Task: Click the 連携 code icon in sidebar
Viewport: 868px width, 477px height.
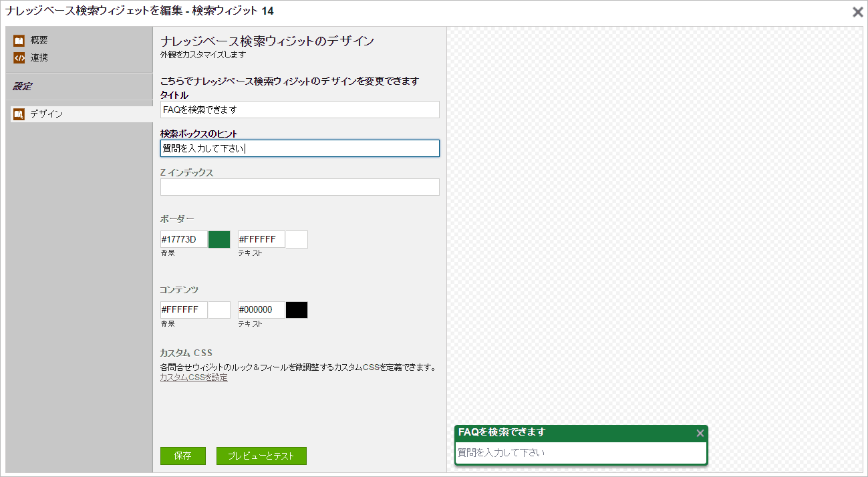Action: (19, 58)
